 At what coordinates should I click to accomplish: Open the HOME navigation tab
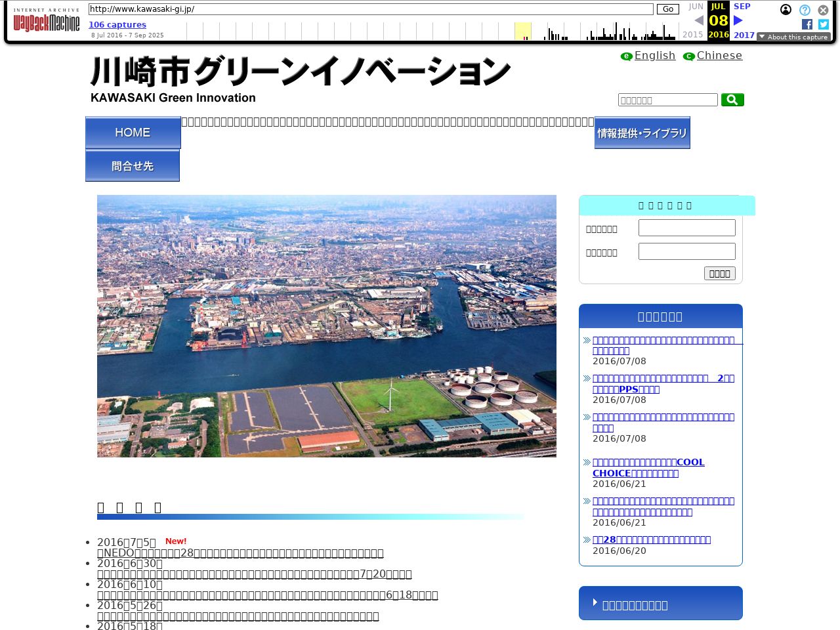133,133
